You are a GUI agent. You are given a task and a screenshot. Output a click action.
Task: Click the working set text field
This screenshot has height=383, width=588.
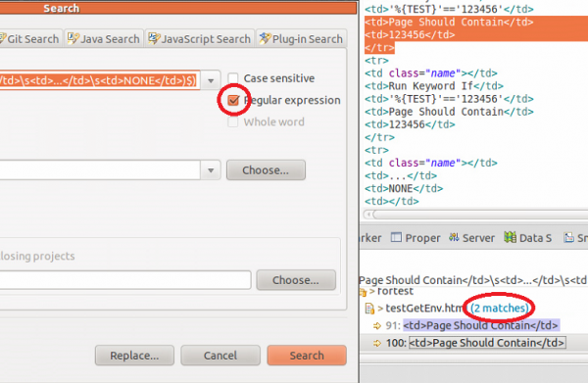[125, 280]
